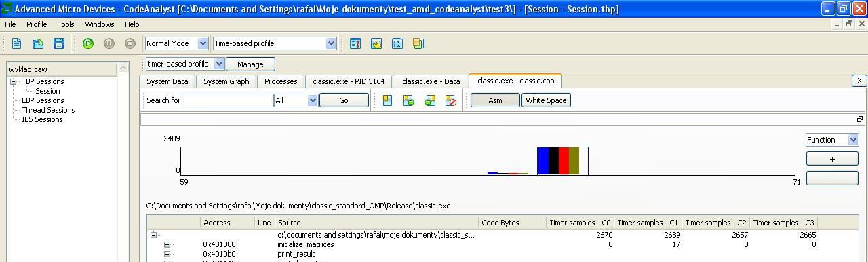The height and width of the screenshot is (262, 868).
Task: Open the Windows menu
Action: coord(100,24)
